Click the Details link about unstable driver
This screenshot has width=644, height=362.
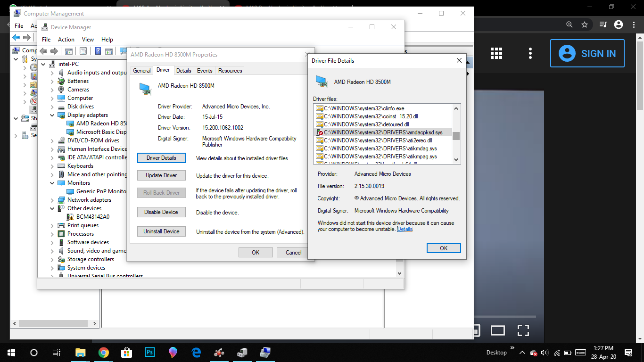click(405, 229)
